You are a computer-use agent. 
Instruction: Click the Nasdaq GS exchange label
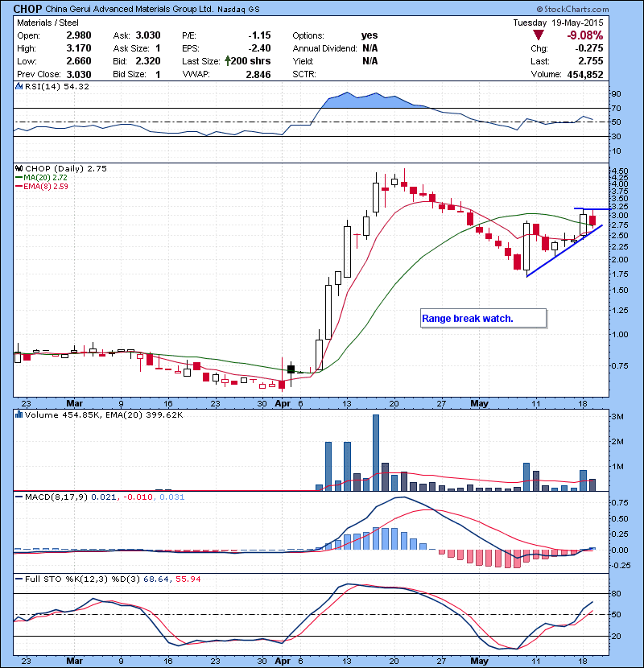pyautogui.click(x=238, y=10)
